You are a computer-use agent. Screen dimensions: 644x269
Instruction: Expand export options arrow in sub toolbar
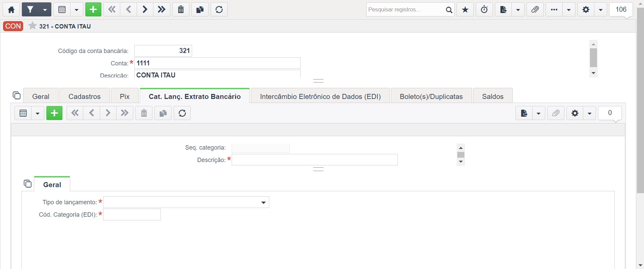point(539,113)
